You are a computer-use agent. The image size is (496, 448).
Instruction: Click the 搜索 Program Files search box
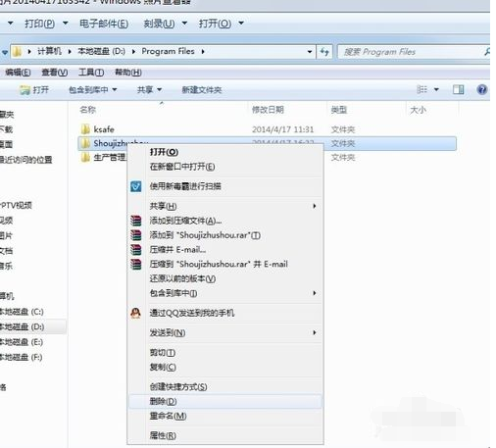[x=413, y=52]
